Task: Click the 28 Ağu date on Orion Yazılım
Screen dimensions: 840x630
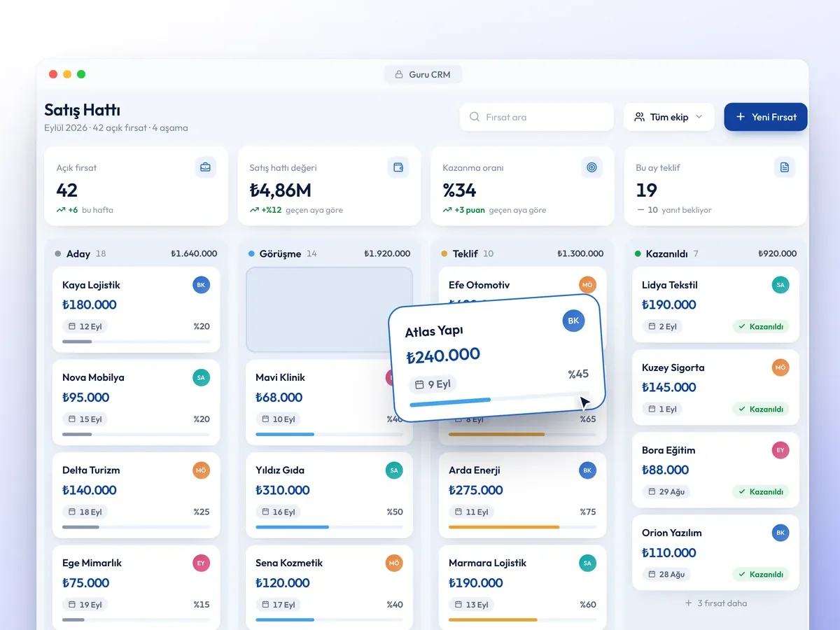Action: tap(666, 574)
